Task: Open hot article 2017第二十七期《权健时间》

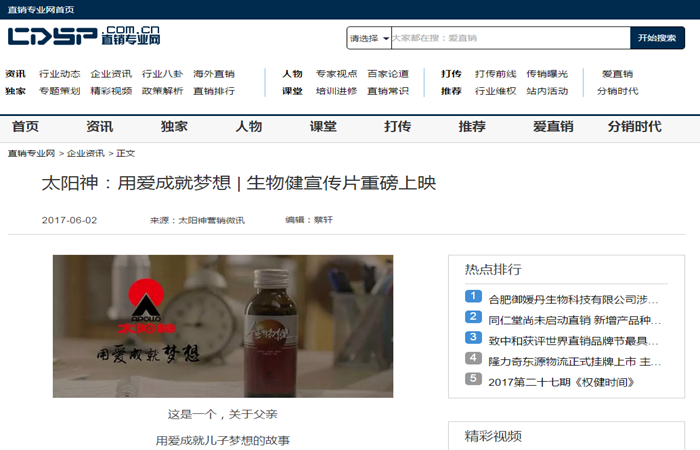Action: click(x=562, y=383)
